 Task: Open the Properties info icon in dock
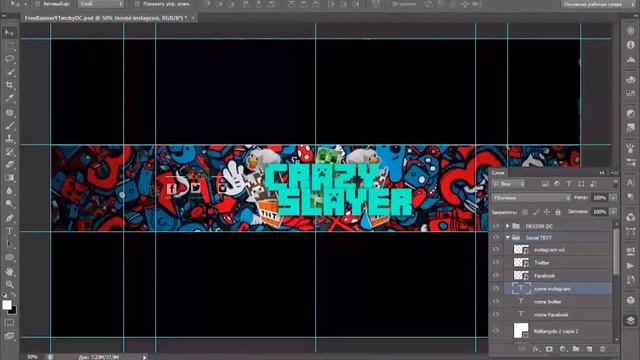pos(631,45)
